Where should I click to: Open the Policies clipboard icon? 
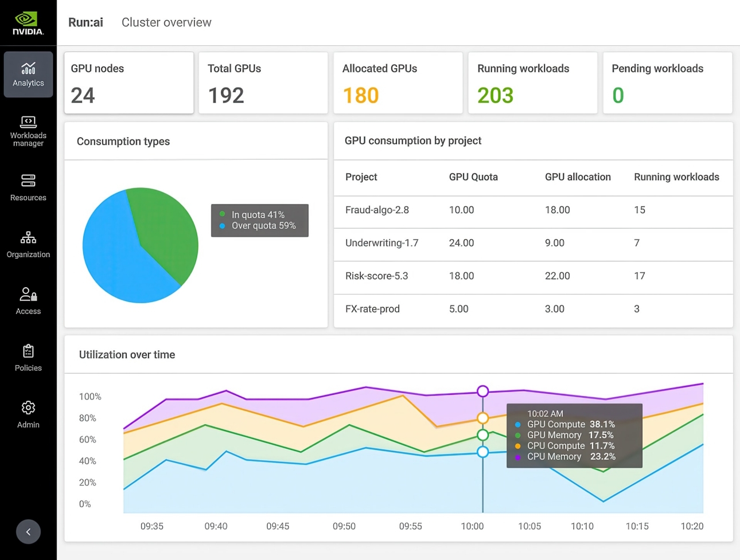28,351
